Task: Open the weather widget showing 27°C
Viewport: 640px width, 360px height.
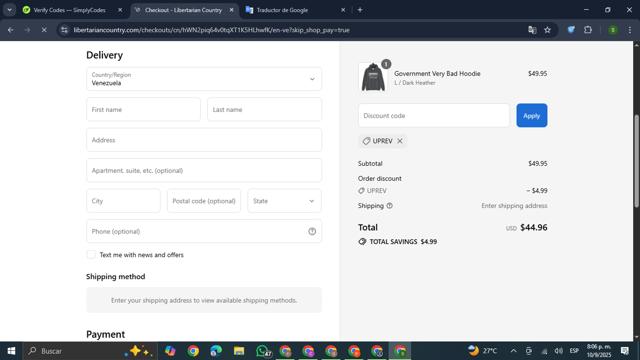Action: (x=482, y=351)
